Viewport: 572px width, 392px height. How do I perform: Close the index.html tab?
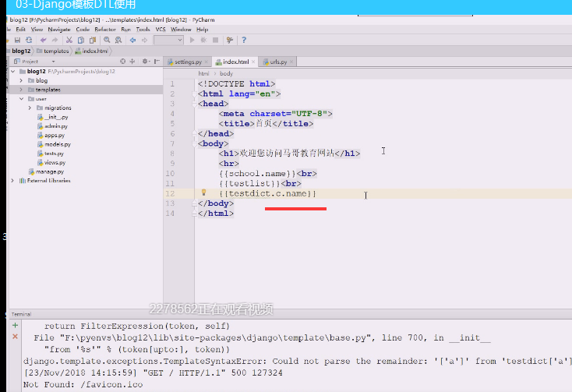(x=253, y=62)
